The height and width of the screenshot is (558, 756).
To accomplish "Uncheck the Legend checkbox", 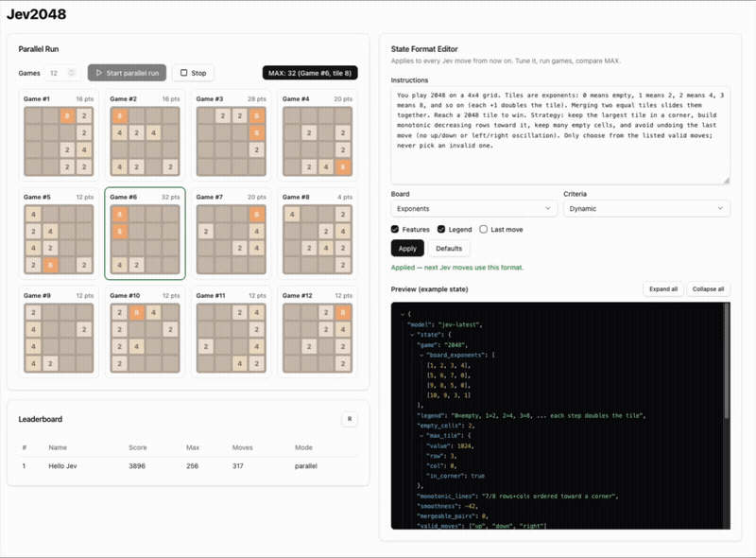I will pos(441,229).
